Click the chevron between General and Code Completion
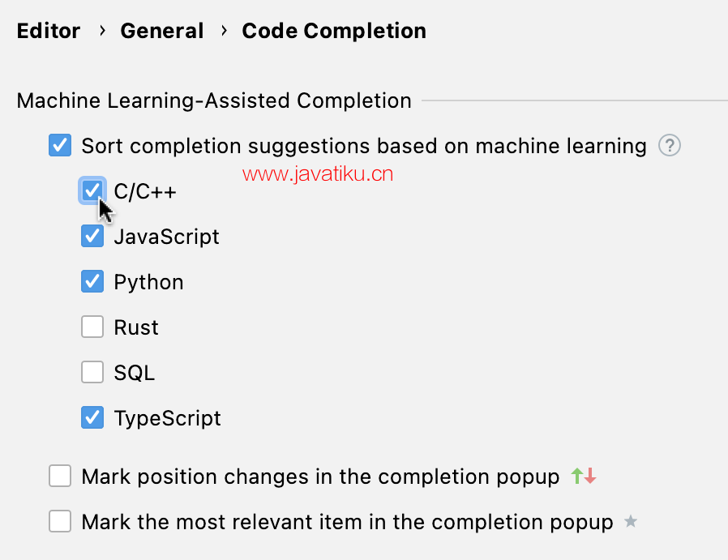Screen dimensions: 728x560 point(223,31)
